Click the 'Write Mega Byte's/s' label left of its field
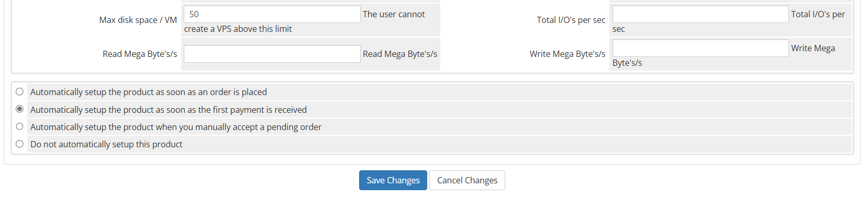 567,54
